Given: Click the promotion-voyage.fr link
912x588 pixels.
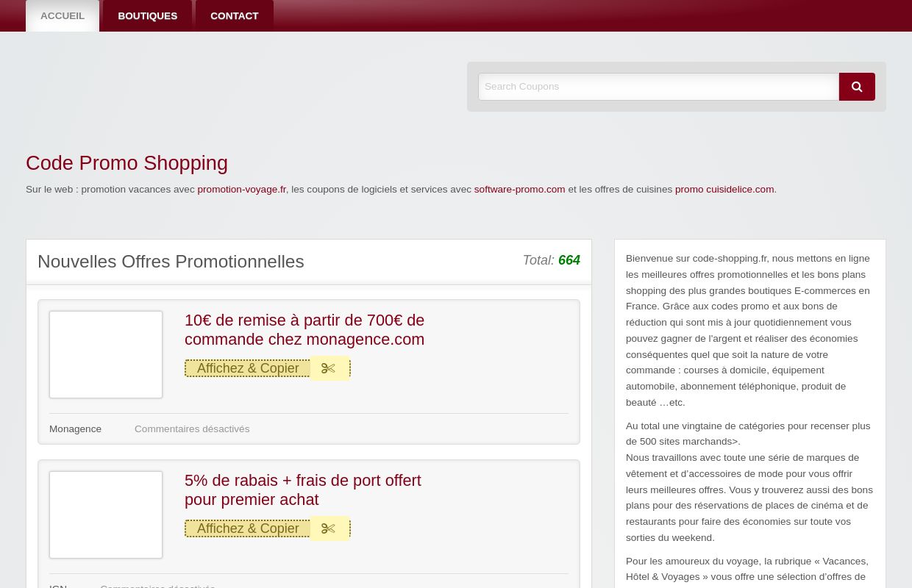Looking at the screenshot, I should (241, 189).
